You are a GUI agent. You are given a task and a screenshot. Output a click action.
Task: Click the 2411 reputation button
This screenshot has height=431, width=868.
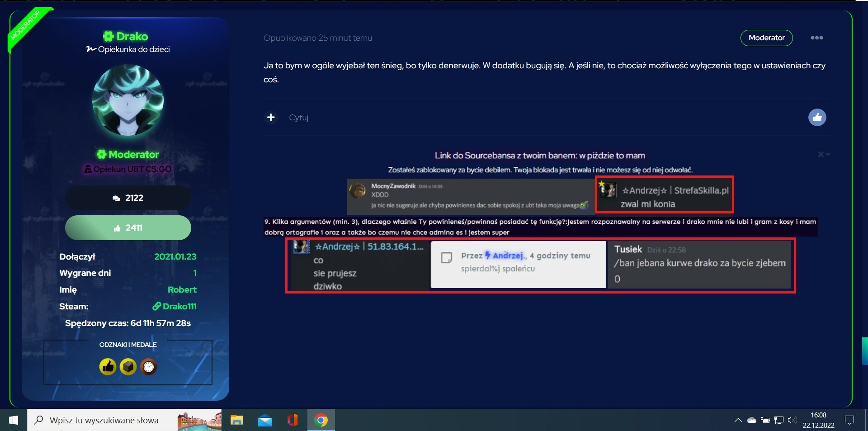point(128,227)
